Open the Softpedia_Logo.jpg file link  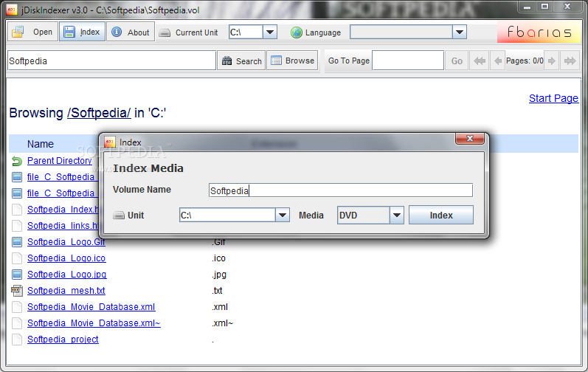click(x=66, y=275)
